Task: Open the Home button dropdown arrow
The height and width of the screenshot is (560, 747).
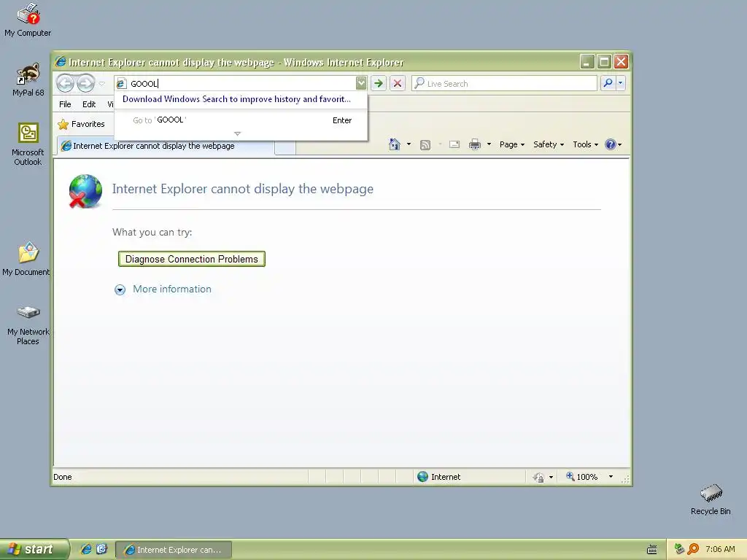Action: [409, 144]
